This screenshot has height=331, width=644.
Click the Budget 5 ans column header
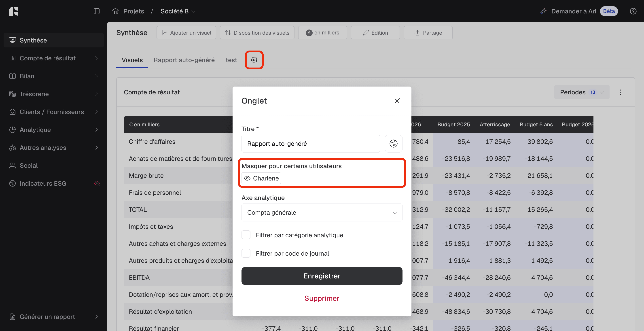(536, 125)
